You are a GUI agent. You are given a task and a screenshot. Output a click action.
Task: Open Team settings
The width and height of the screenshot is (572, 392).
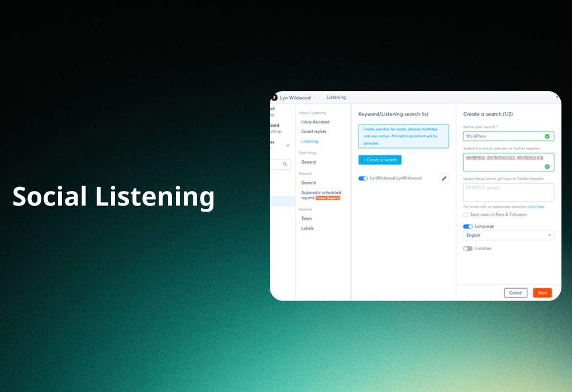pos(307,218)
